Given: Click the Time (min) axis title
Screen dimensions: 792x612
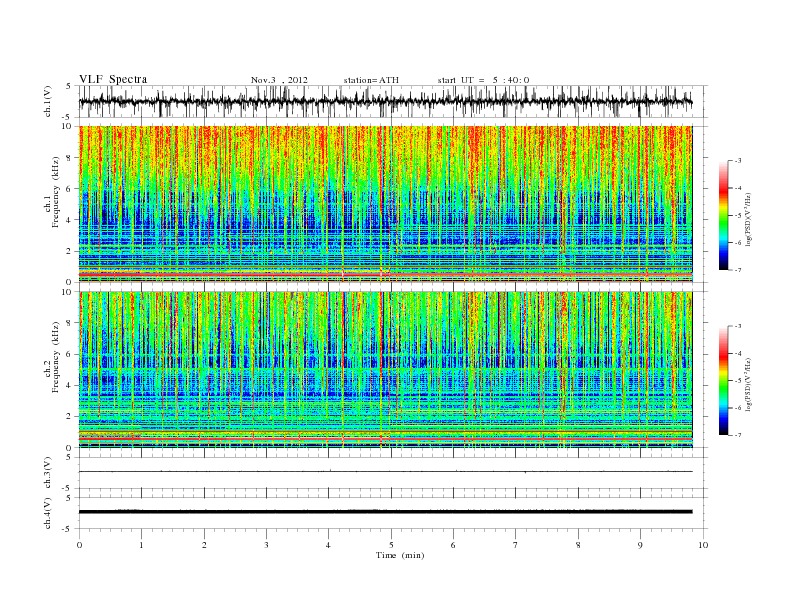Looking at the screenshot, I should (400, 555).
